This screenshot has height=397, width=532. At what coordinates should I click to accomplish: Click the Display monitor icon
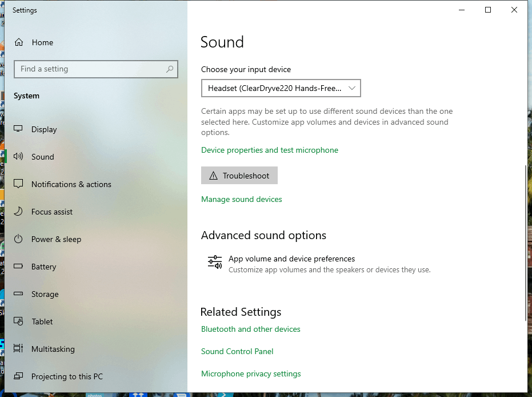[x=18, y=129]
